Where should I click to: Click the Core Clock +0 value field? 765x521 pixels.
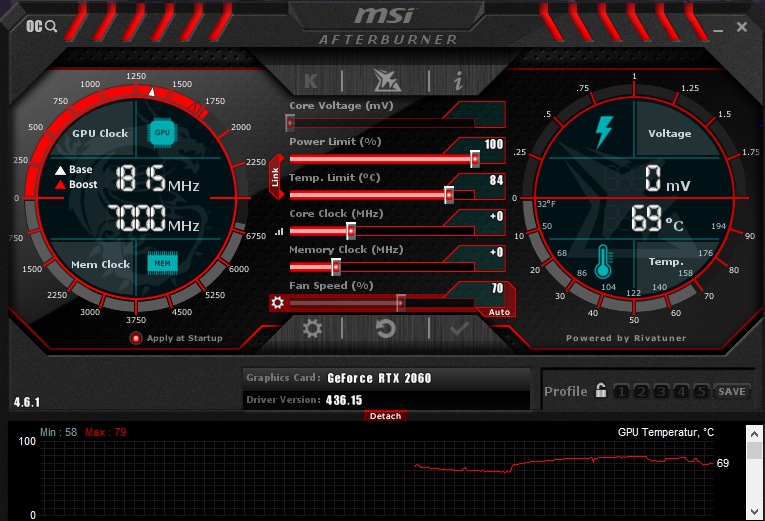pyautogui.click(x=496, y=216)
